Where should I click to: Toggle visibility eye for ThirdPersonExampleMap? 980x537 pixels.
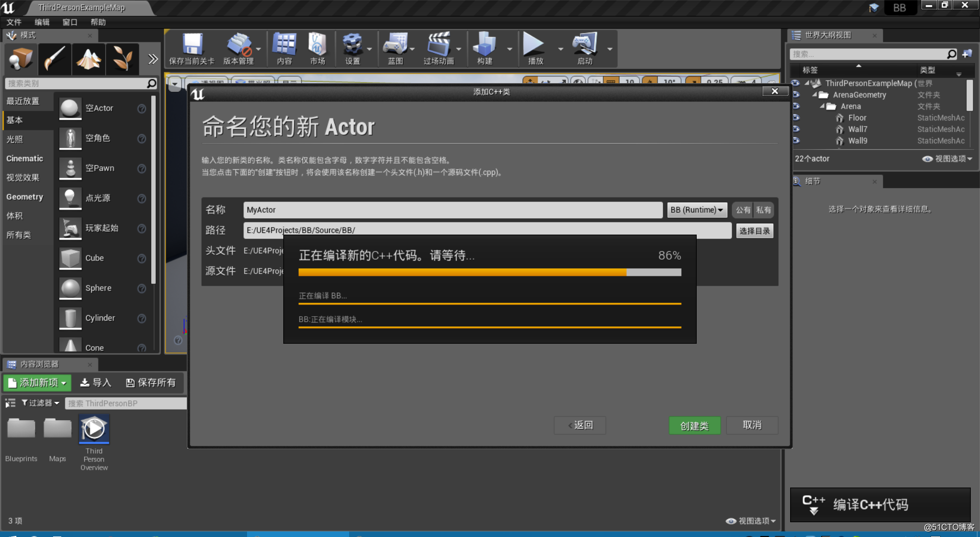[795, 83]
